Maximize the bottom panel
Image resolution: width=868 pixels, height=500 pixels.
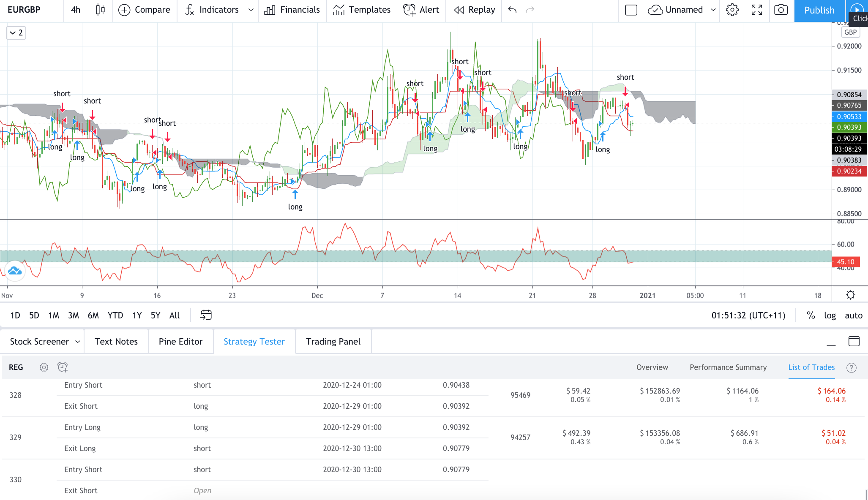coord(854,341)
